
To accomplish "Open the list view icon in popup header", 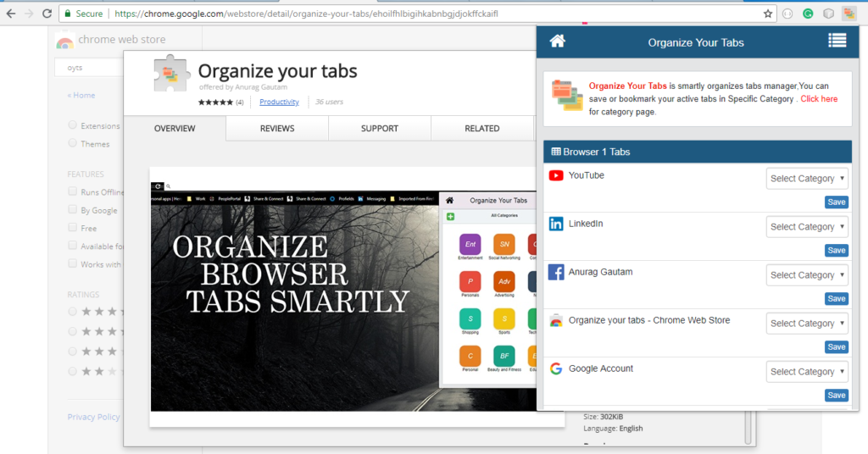I will [837, 41].
